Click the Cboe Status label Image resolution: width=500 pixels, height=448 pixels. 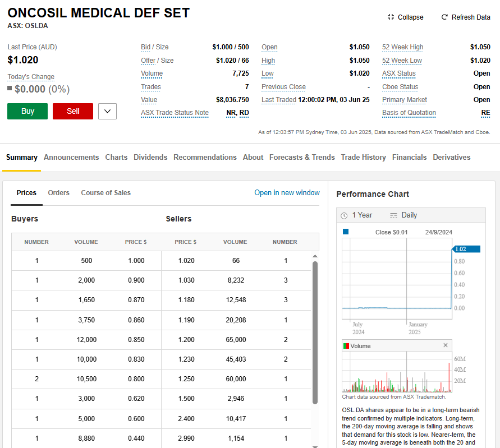coord(400,87)
